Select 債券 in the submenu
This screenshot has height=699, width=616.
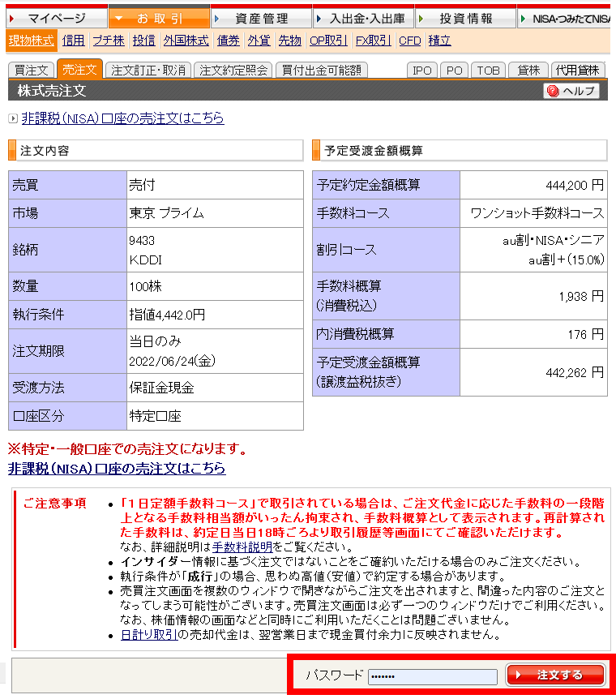pyautogui.click(x=229, y=41)
